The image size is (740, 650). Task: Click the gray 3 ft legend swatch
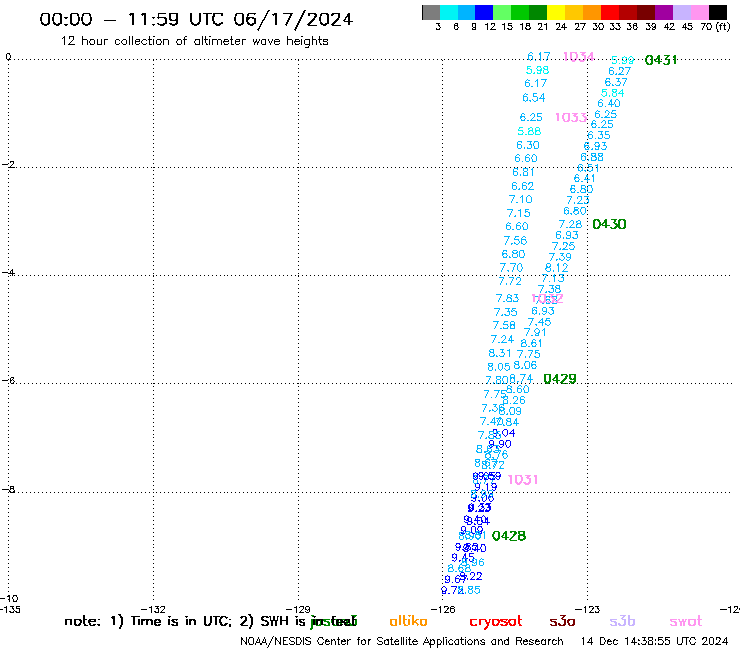click(x=431, y=12)
